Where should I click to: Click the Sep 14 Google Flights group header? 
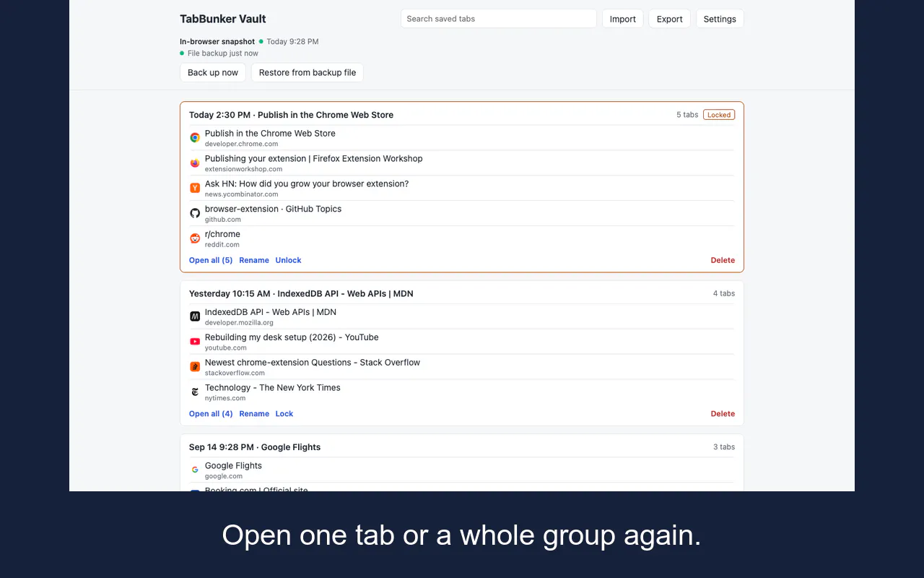pyautogui.click(x=255, y=447)
